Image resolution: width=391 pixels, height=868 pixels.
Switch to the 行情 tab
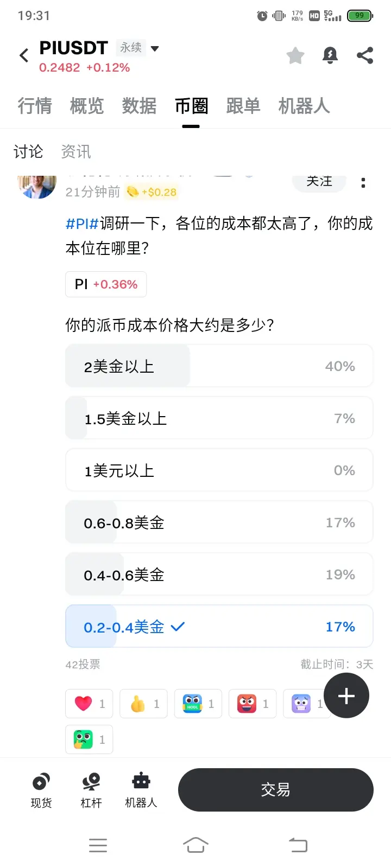point(35,106)
